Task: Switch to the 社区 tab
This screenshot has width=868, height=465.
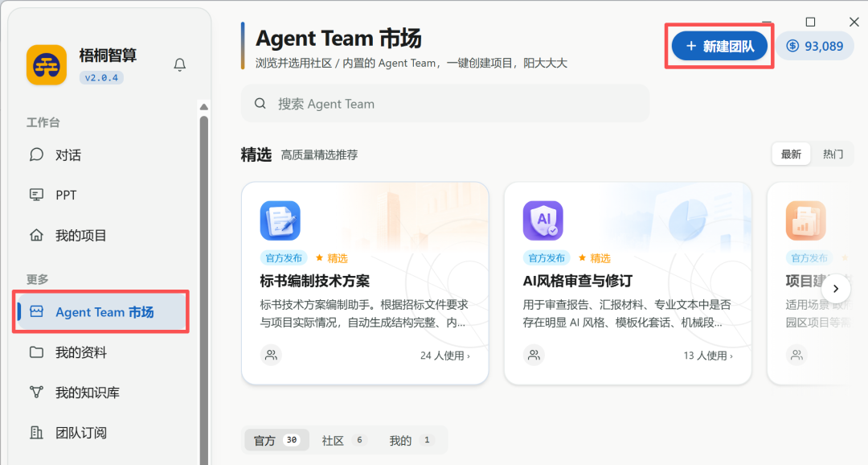Action: [343, 441]
